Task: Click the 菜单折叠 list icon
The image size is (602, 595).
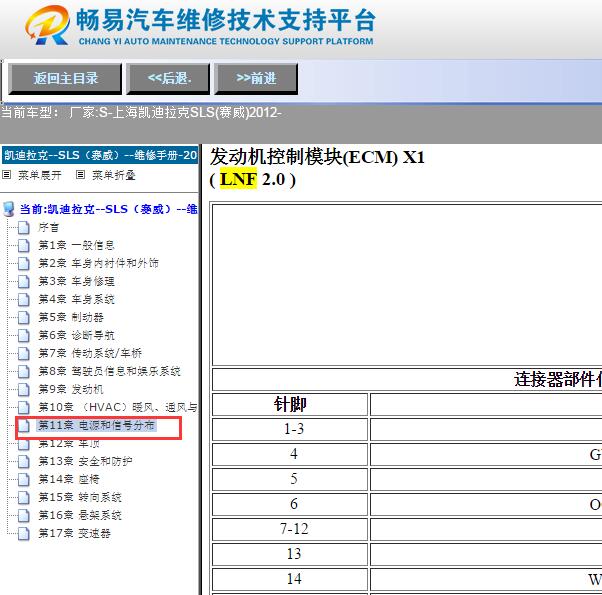Action: (80, 175)
